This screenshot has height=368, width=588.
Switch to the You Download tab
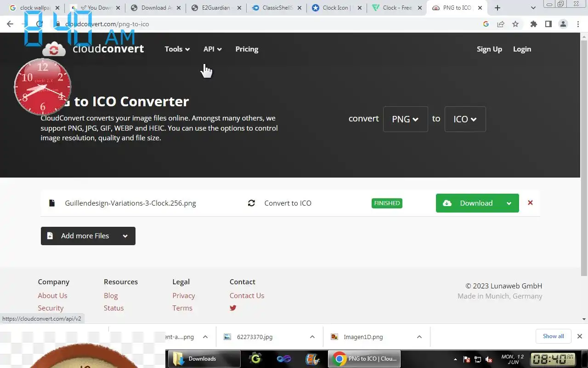click(96, 8)
